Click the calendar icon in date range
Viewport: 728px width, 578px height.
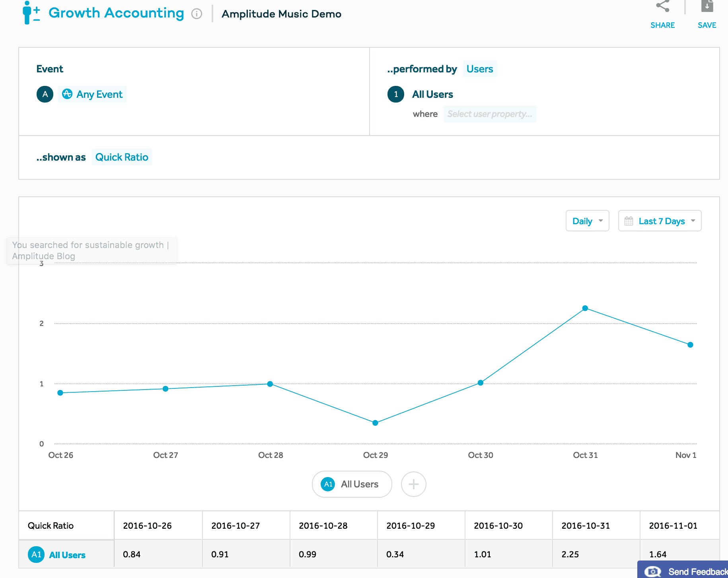coord(629,221)
